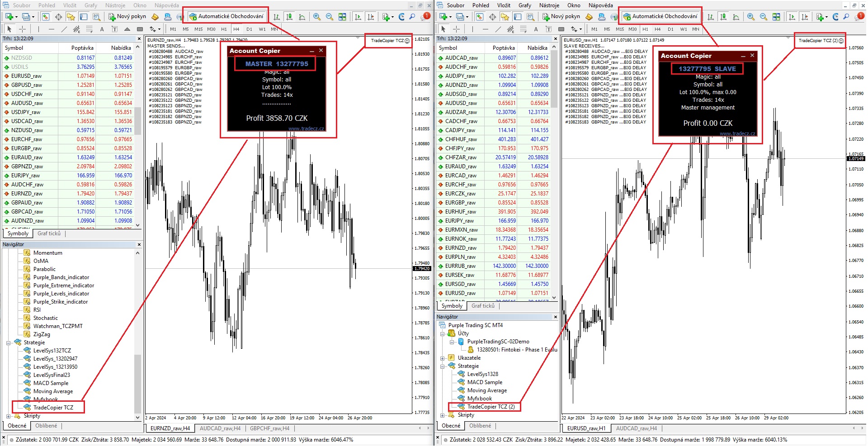Image resolution: width=868 pixels, height=447 pixels.
Task: Select TradeCopier TCZ (2) in right Navigator
Action: point(491,407)
